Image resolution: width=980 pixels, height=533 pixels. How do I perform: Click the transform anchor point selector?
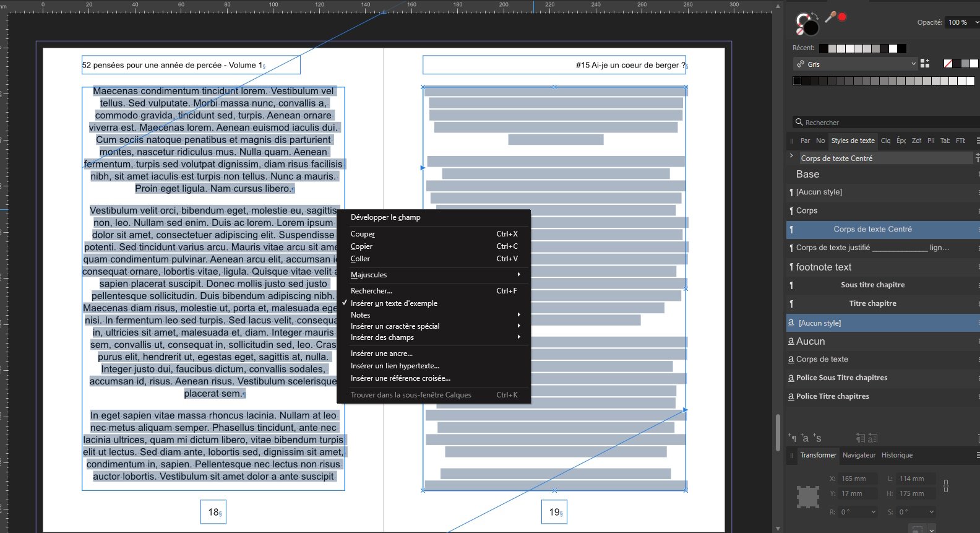pyautogui.click(x=807, y=496)
